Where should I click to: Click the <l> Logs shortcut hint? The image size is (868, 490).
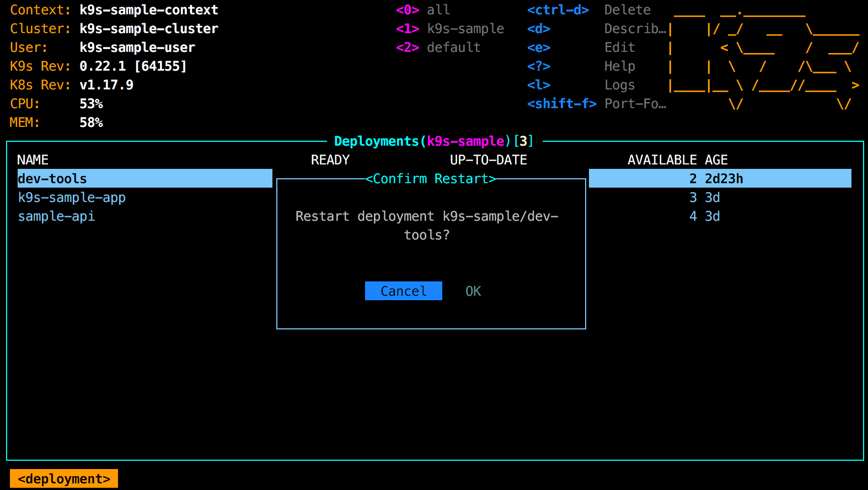click(581, 85)
